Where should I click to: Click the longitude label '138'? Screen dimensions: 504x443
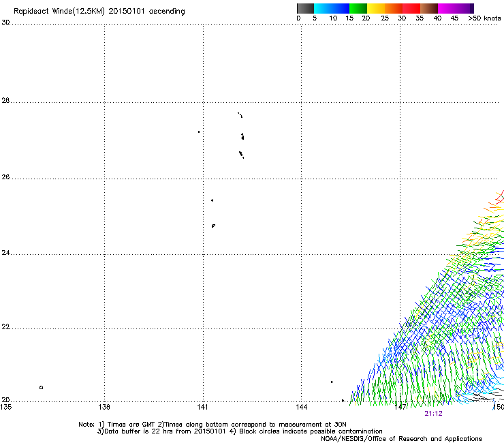104,407
